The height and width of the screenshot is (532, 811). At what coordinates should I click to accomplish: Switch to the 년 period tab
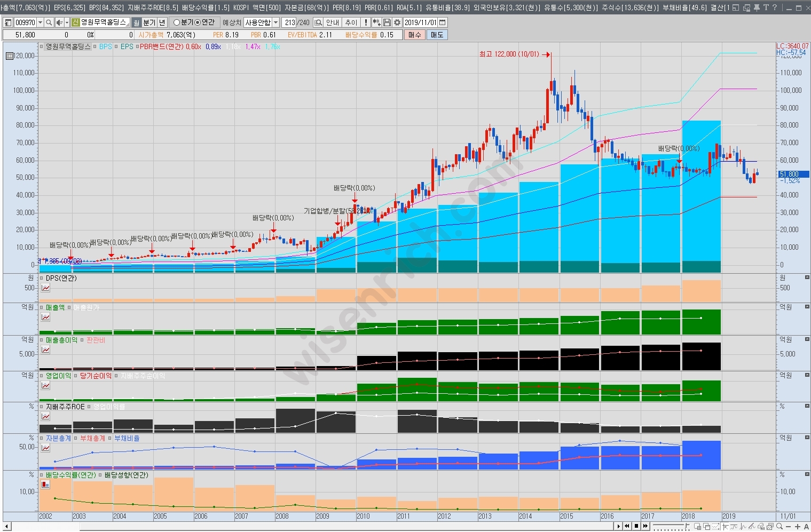point(162,22)
